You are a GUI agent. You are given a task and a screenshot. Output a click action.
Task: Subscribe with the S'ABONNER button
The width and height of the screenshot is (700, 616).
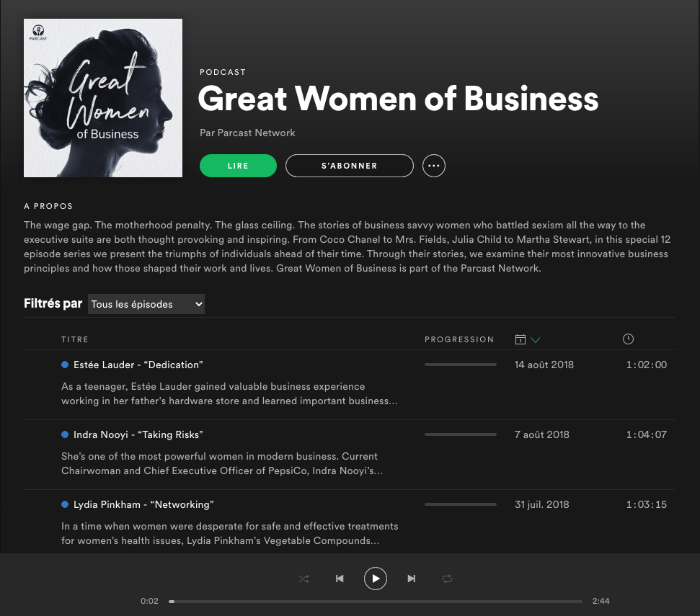pos(349,166)
